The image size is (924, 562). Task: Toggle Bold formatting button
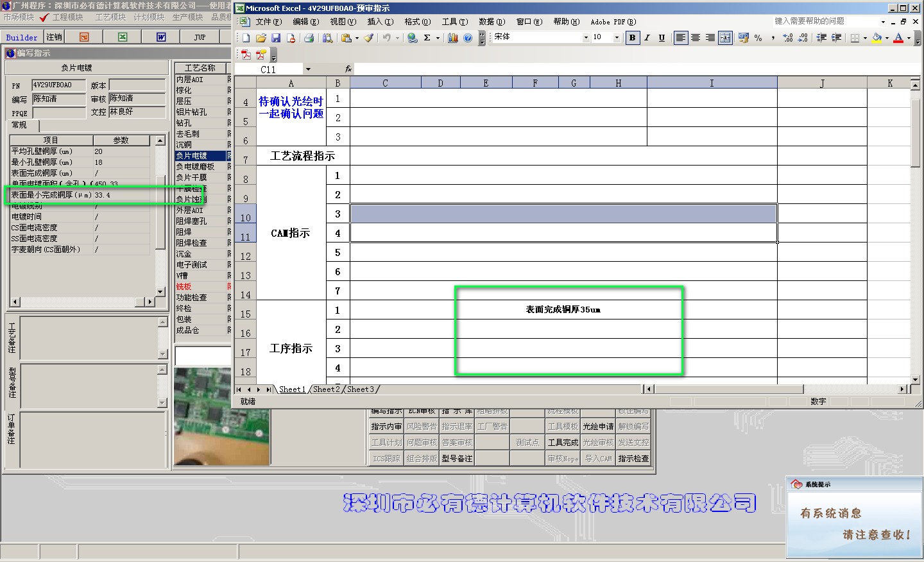(633, 38)
